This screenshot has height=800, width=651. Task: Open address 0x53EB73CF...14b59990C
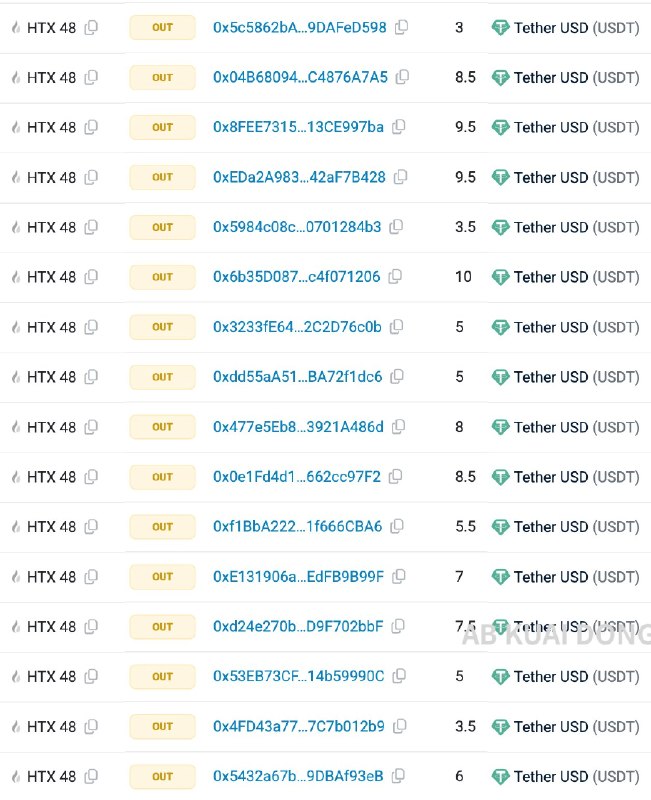pos(298,676)
